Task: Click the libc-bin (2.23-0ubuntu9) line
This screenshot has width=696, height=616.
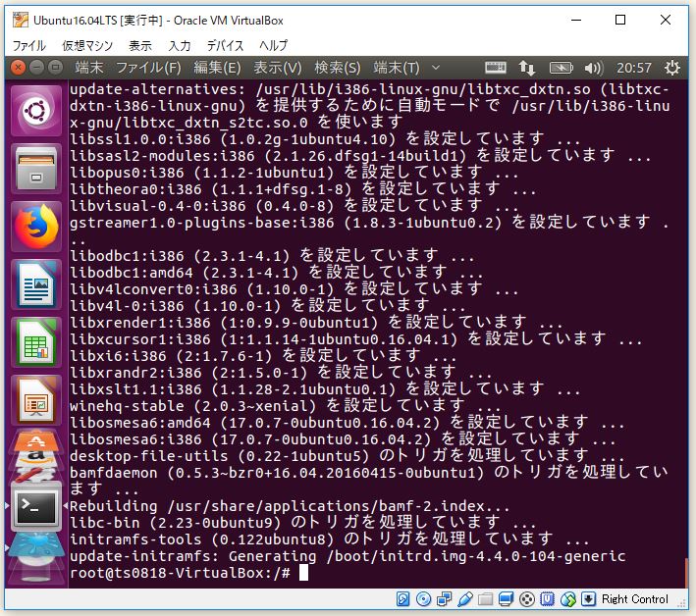Action: 302,523
